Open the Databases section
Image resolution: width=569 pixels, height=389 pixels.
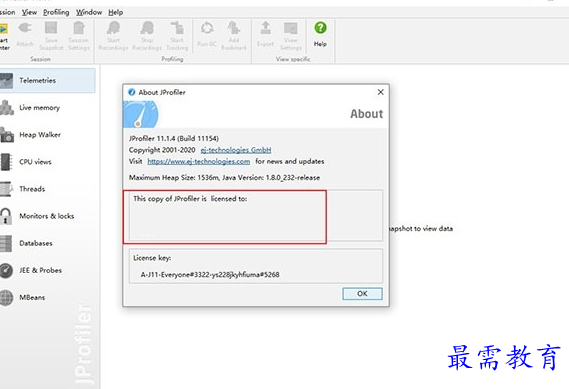pyautogui.click(x=36, y=243)
